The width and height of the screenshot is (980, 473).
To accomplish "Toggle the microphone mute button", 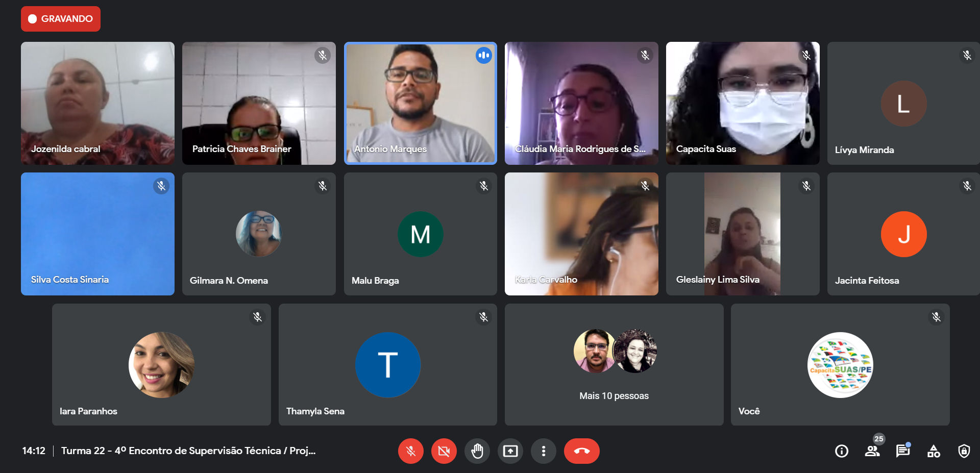I will tap(411, 451).
